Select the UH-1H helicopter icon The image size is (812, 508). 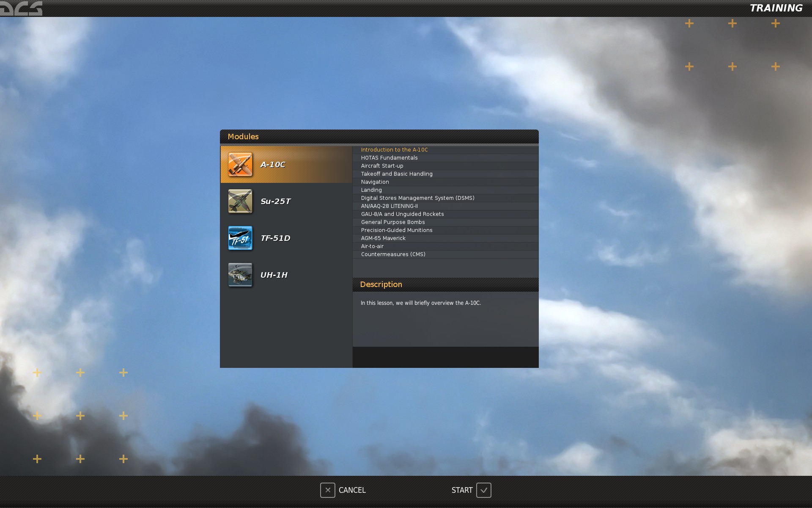240,275
